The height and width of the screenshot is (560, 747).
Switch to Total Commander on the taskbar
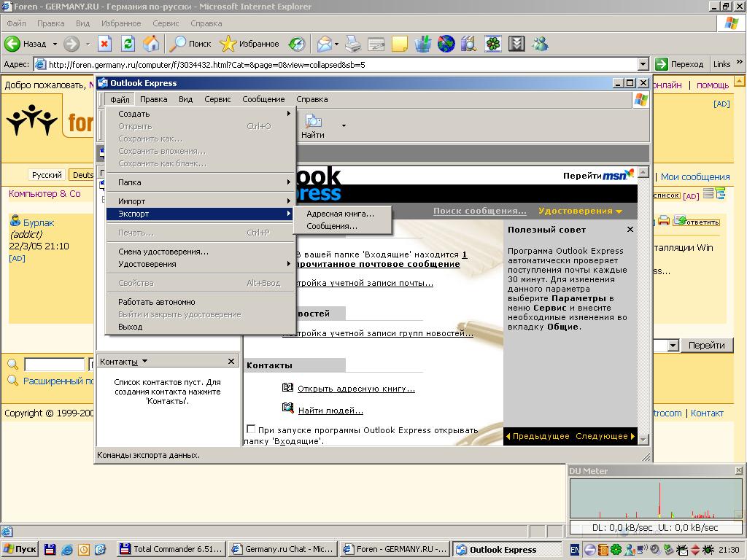(171, 549)
